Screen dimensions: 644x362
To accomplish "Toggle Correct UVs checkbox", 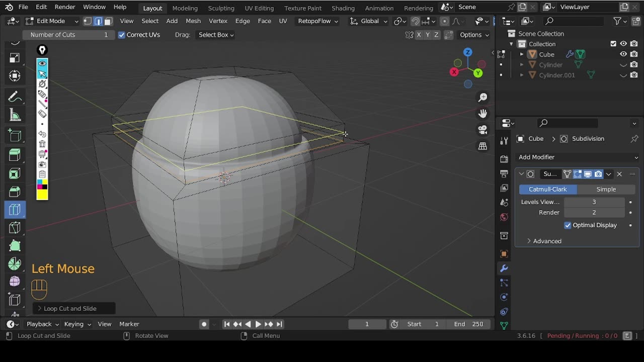I will pyautogui.click(x=121, y=35).
